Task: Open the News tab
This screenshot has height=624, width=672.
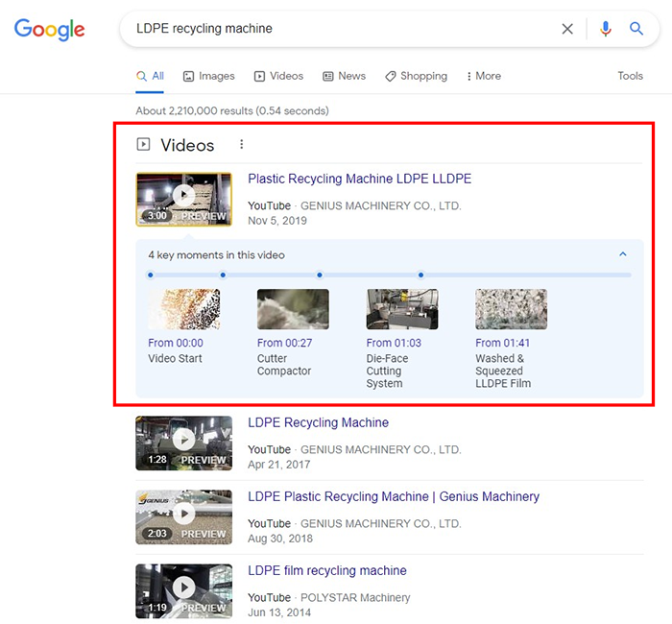Action: [x=344, y=76]
